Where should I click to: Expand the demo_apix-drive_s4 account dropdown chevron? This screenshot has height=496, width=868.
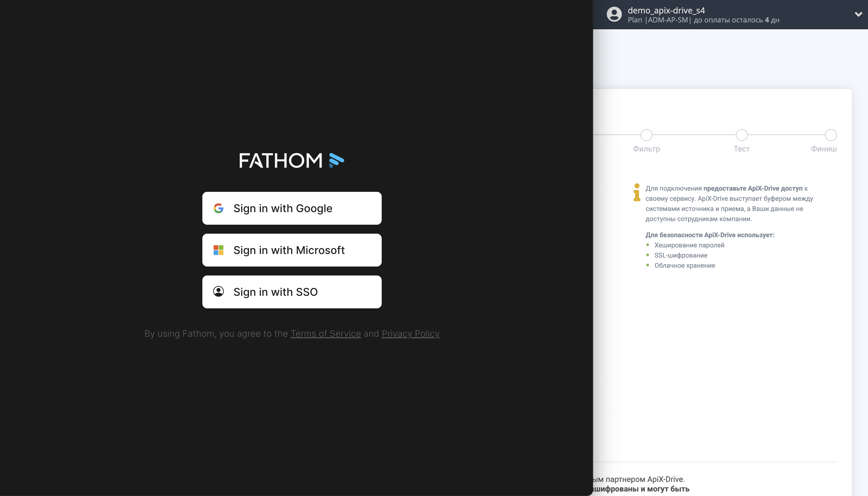click(x=858, y=14)
